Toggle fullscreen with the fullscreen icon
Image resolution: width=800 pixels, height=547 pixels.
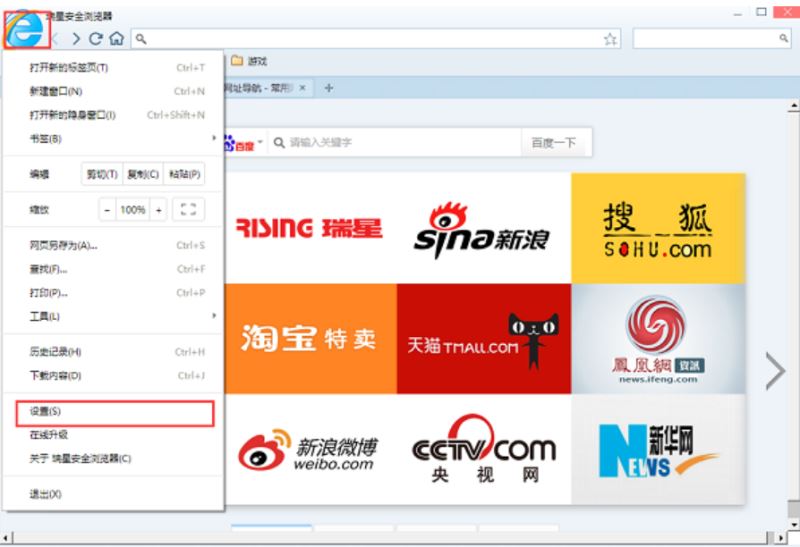click(x=188, y=210)
